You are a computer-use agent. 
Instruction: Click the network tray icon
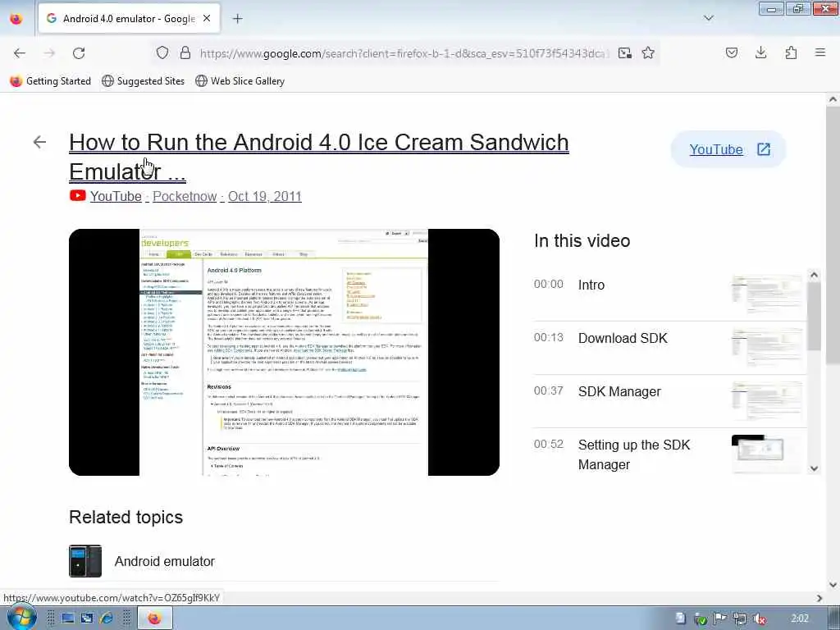coord(740,619)
